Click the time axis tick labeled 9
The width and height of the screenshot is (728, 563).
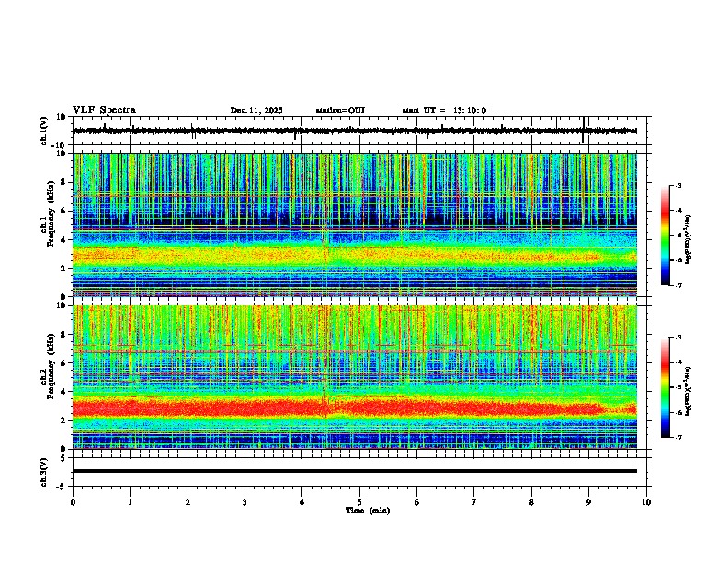coord(588,502)
